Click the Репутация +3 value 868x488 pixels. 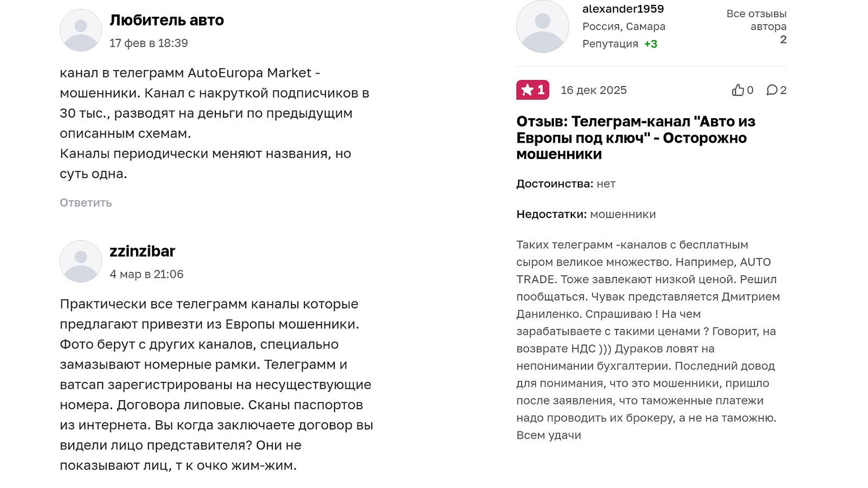650,44
